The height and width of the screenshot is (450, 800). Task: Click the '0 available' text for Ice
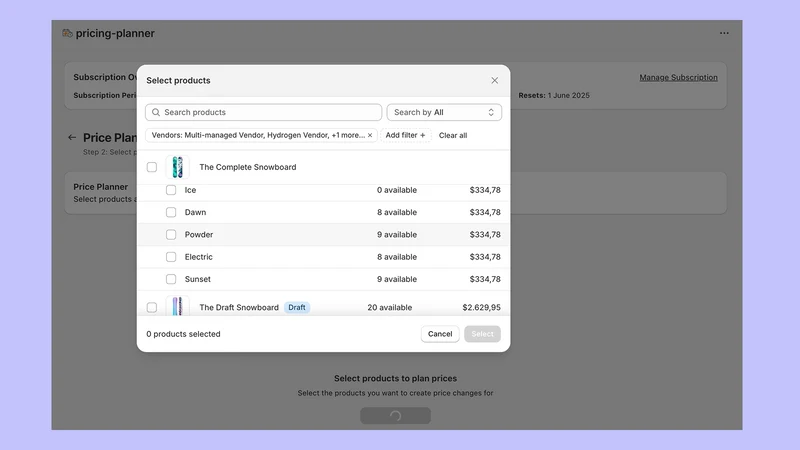(x=397, y=190)
